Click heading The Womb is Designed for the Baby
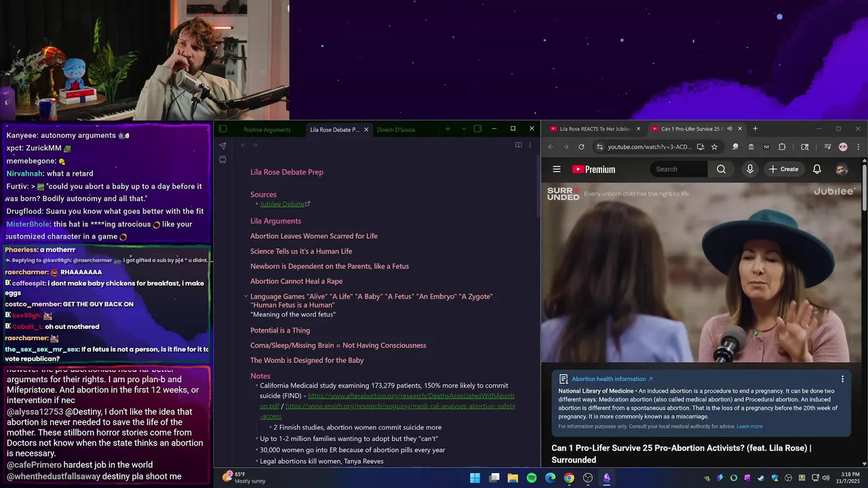The width and height of the screenshot is (868, 488). 307,361
